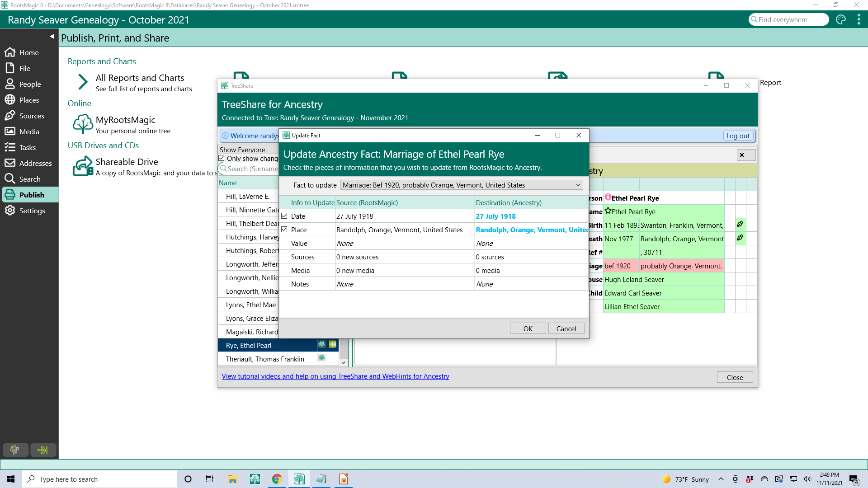Select the bef 1920 marriage date cell
868x488 pixels.
pos(621,266)
